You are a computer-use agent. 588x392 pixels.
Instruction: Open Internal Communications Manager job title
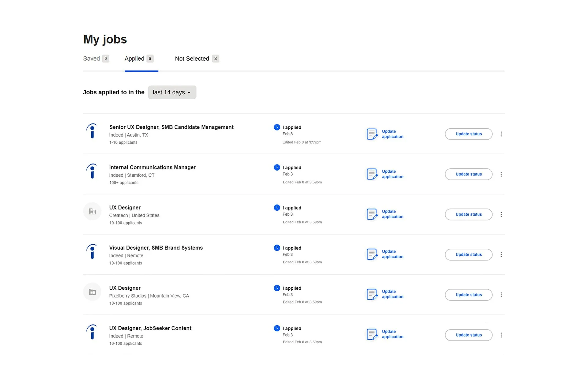pos(152,167)
